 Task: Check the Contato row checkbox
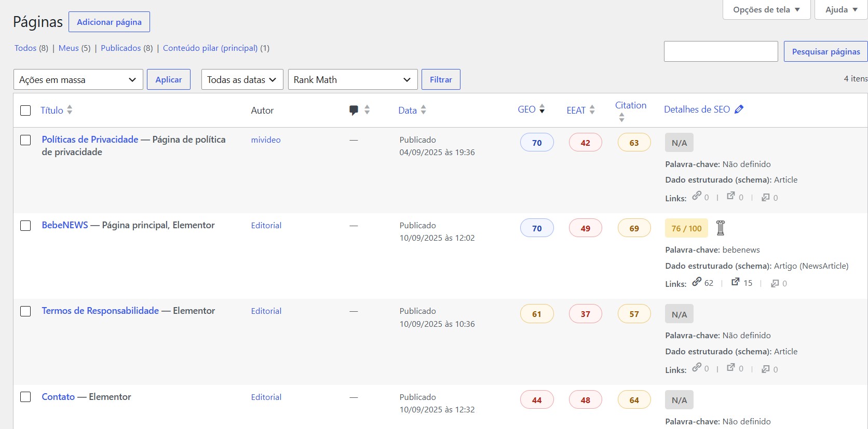point(25,397)
